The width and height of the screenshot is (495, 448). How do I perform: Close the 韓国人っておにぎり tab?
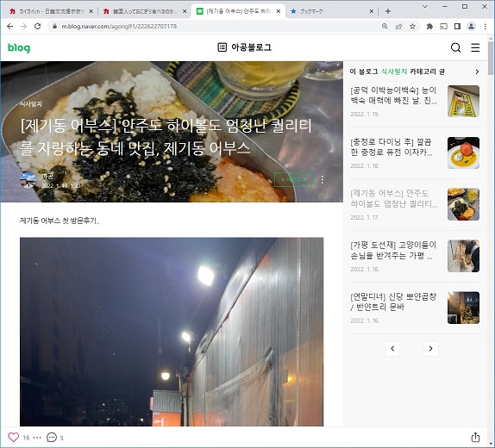(185, 11)
